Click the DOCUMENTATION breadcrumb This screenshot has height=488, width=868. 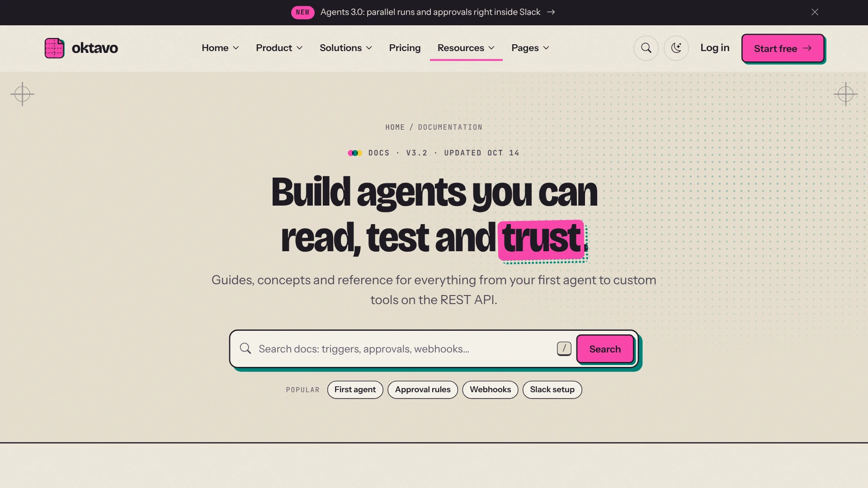pyautogui.click(x=450, y=127)
